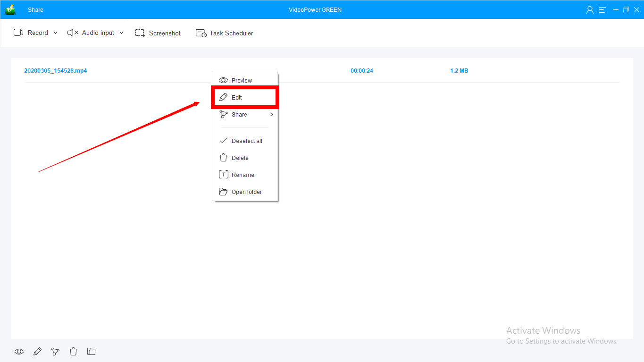
Task: Click the share icon in bottom toolbar
Action: (55, 352)
